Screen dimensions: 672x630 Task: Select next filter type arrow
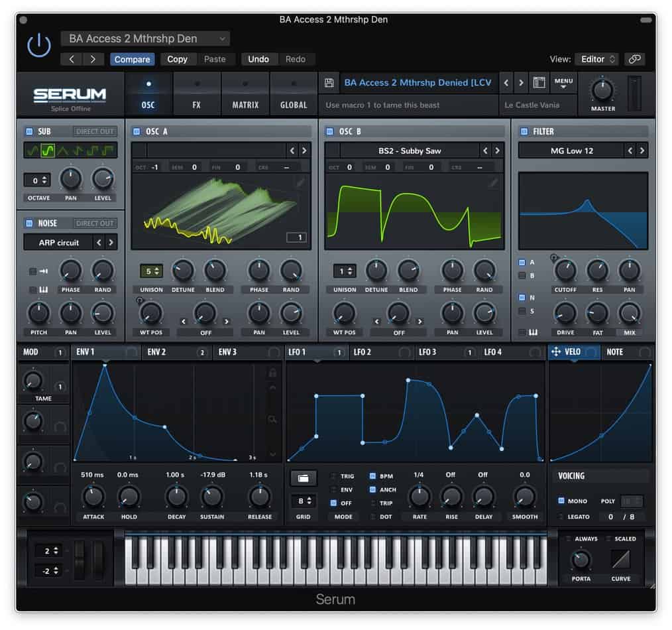pyautogui.click(x=642, y=151)
